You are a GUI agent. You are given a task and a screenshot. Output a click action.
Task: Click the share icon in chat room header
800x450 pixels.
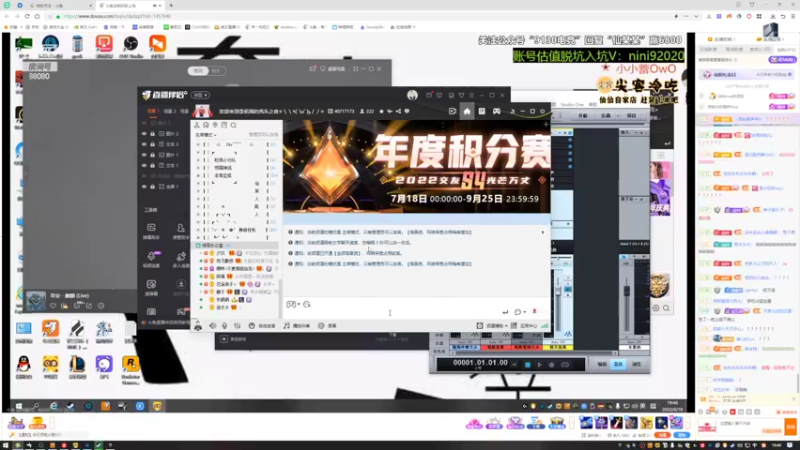coord(398,111)
